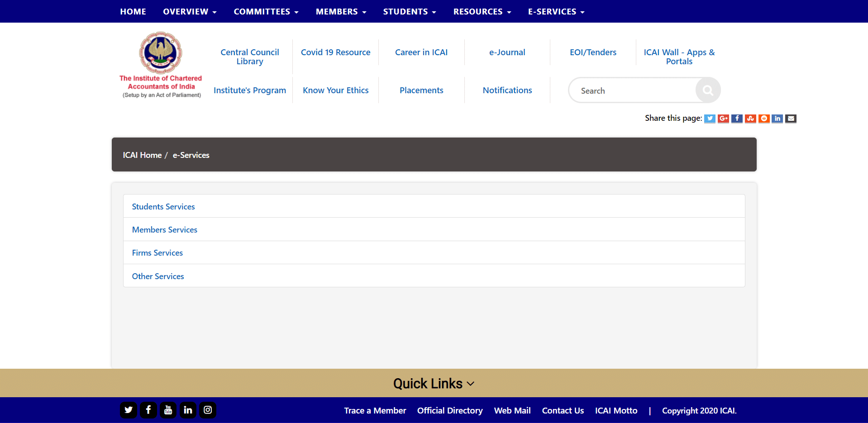868x423 pixels.
Task: Share this page on Google Plus
Action: point(723,119)
